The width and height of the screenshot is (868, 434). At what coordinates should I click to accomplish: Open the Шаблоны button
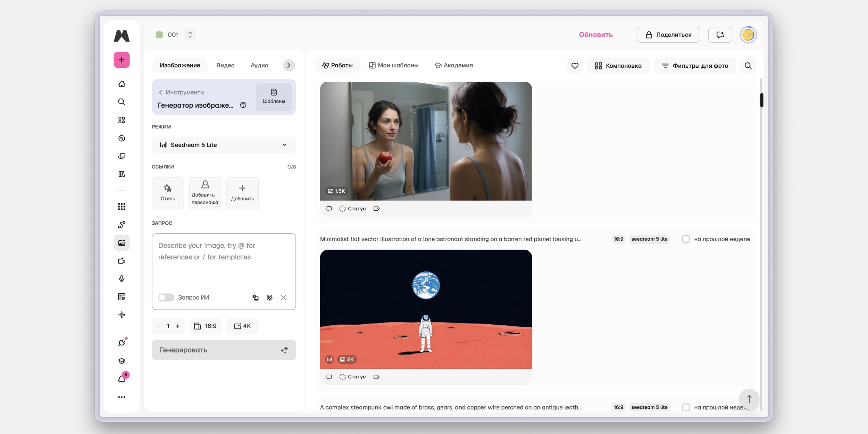(x=274, y=97)
